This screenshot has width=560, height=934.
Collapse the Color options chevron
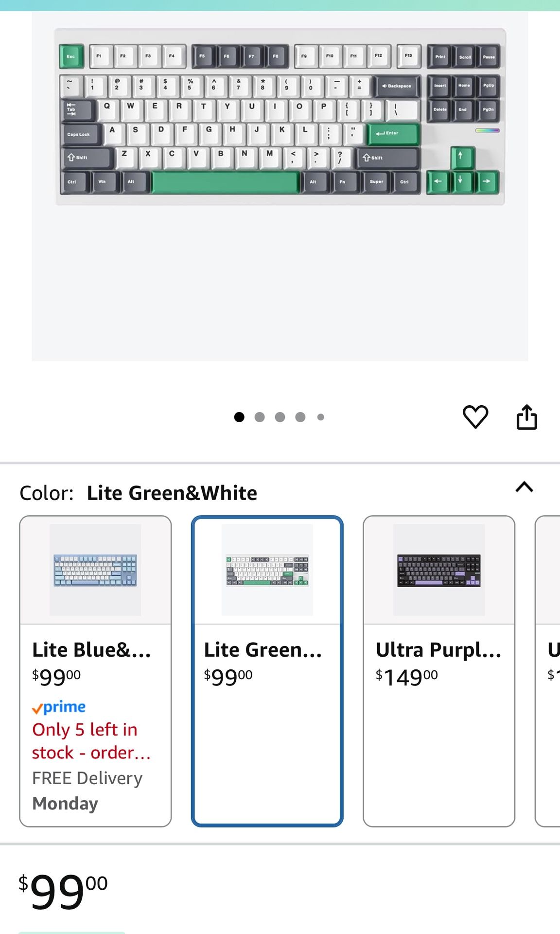[524, 487]
